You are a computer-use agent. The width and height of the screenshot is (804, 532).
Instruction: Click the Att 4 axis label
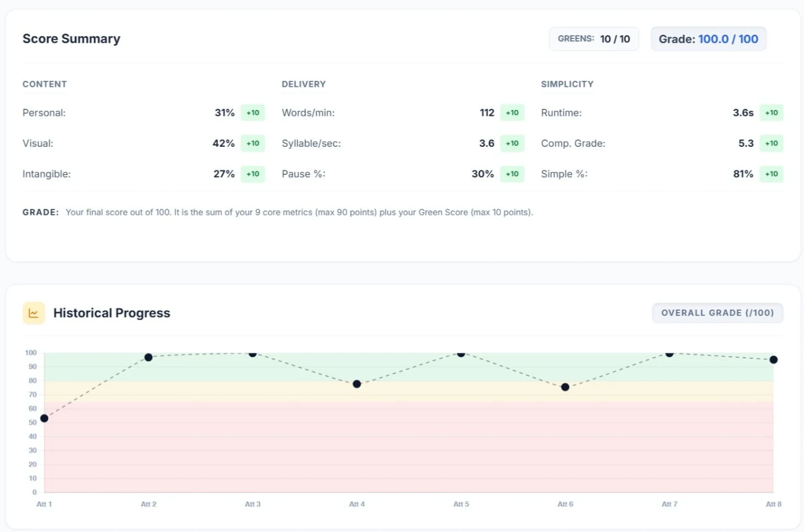[x=357, y=504]
